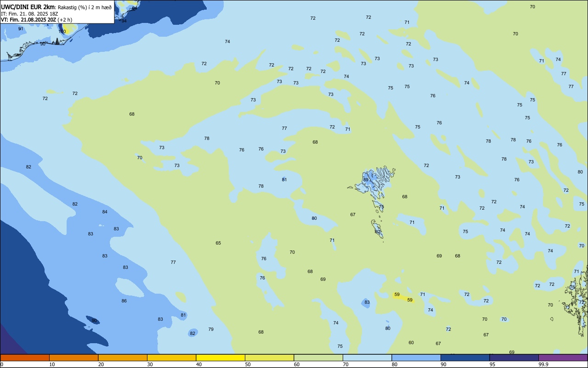The image size is (588, 368).
Task: Click the purple legend swatch above 99.9
Action: point(563,357)
